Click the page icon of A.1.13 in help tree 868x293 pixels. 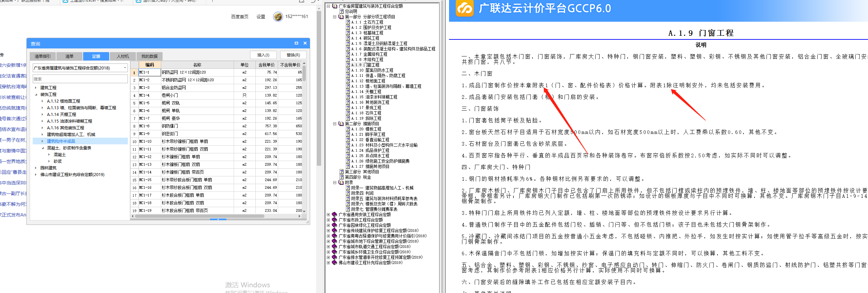[x=348, y=86]
